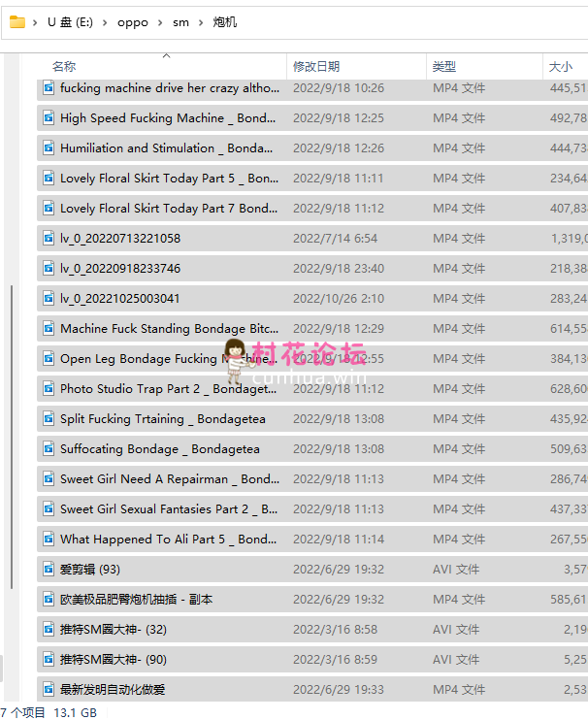
Task: Go to the oppo folder in the breadcrumb
Action: 133,22
